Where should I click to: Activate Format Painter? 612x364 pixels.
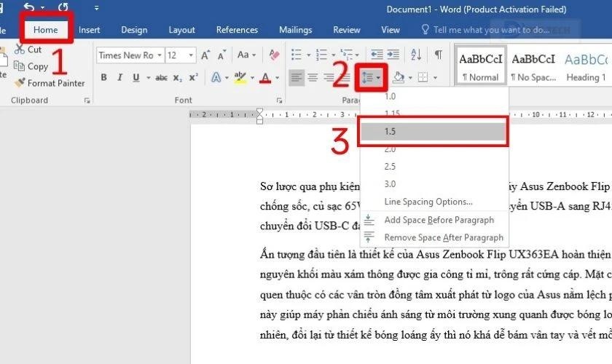tap(50, 83)
